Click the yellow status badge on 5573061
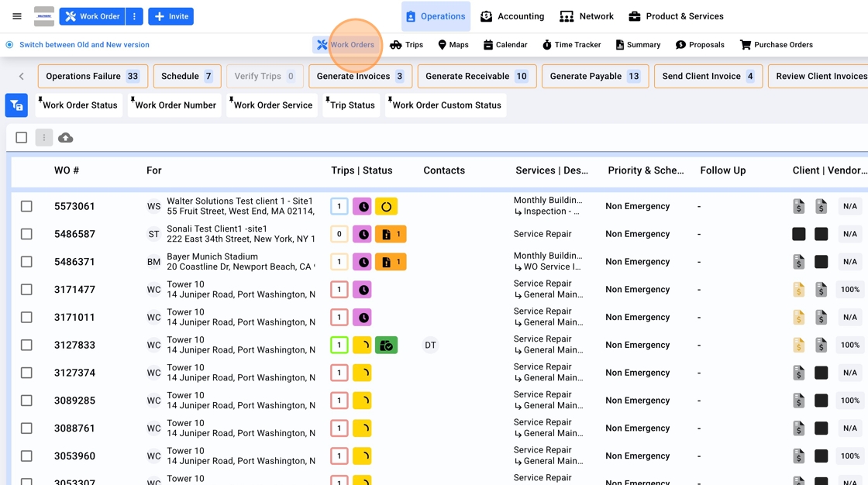 click(x=386, y=206)
